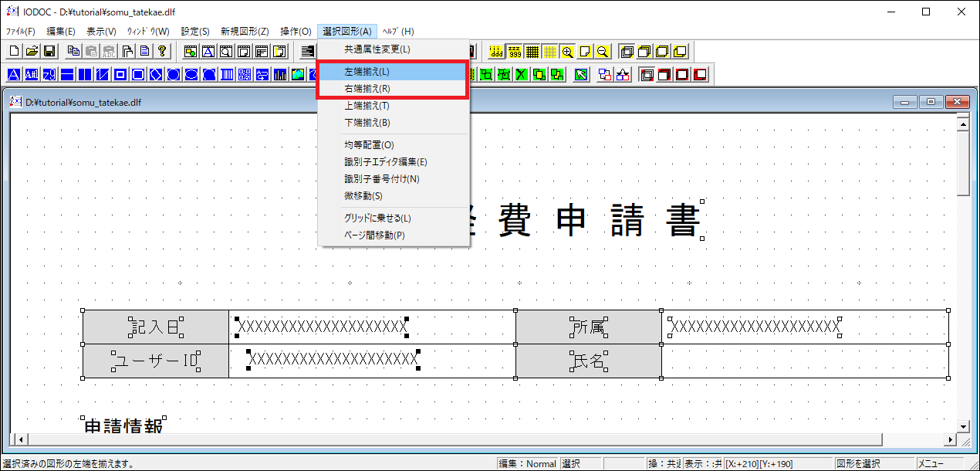Viewport: 980px width, 471px height.
Task: Create a new document with the blank page icon
Action: (x=14, y=51)
